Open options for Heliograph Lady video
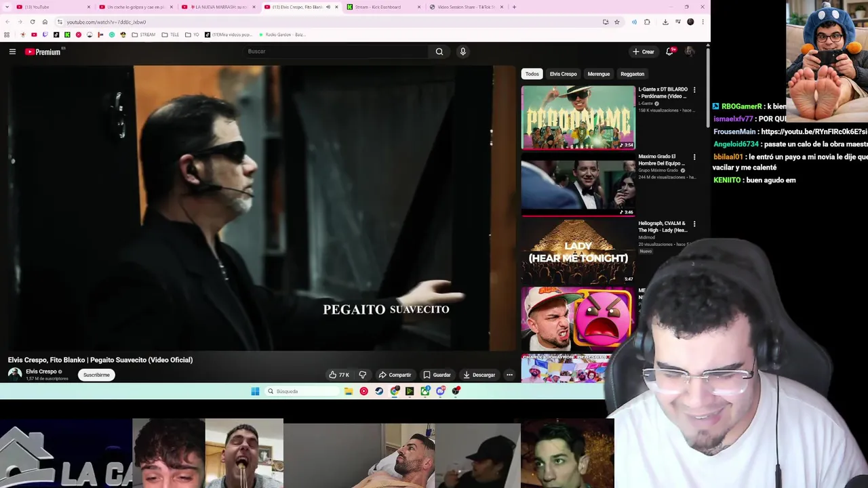 (694, 224)
